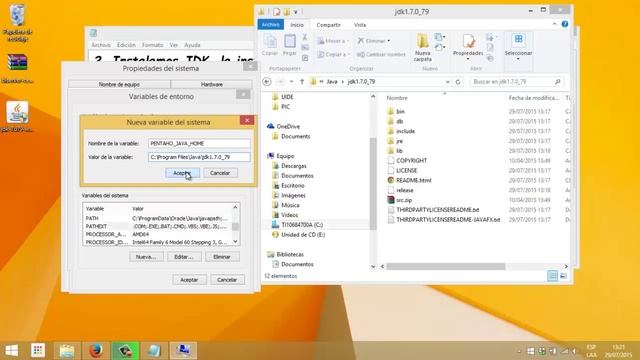This screenshot has width=640, height=360.
Task: Select the PATH variable row
Action: pyautogui.click(x=157, y=218)
